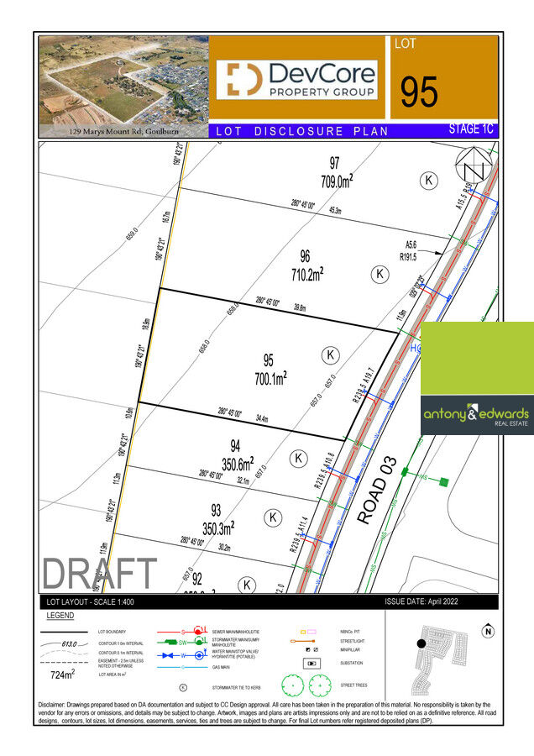Image resolution: width=534 pixels, height=756 pixels.
Task: Click the estate locality map thumbnail
Action: pos(442,659)
